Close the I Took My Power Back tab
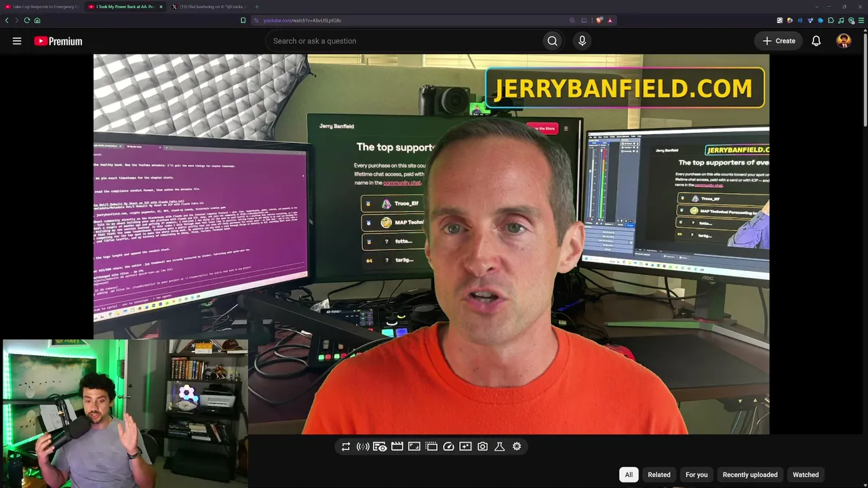Screen dimensions: 868x488 161,7
